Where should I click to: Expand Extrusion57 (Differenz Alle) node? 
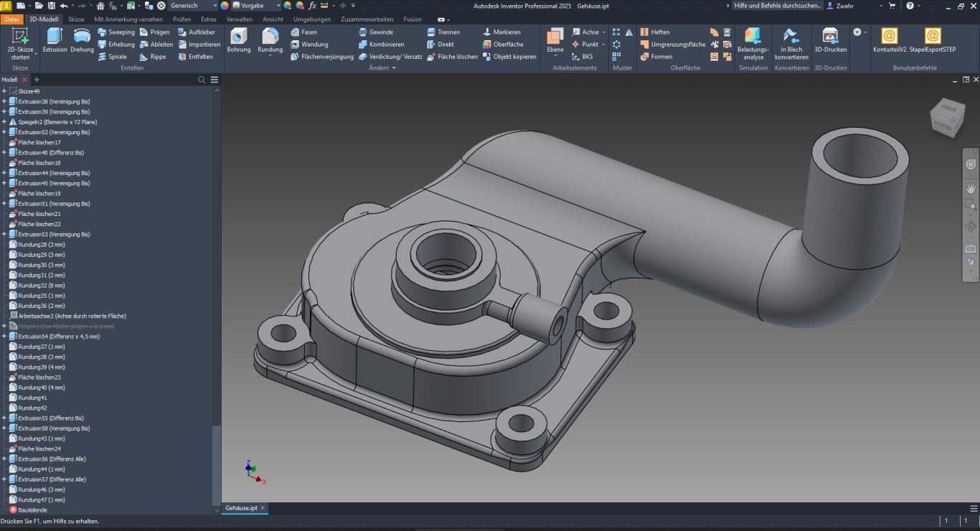point(4,479)
